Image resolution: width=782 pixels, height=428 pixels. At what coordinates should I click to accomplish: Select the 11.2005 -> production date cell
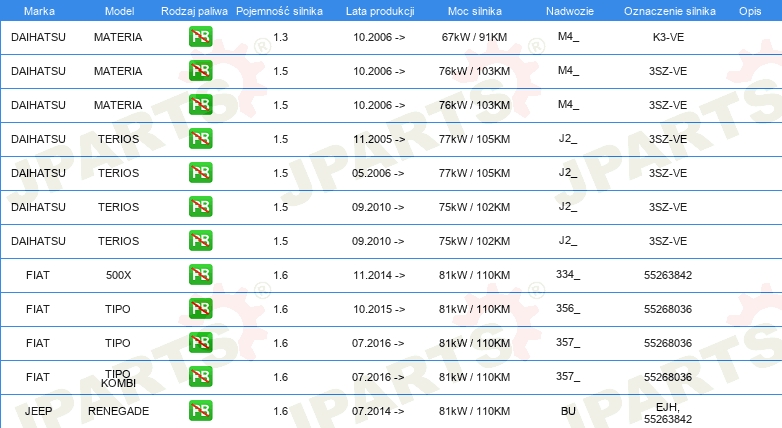pyautogui.click(x=379, y=139)
